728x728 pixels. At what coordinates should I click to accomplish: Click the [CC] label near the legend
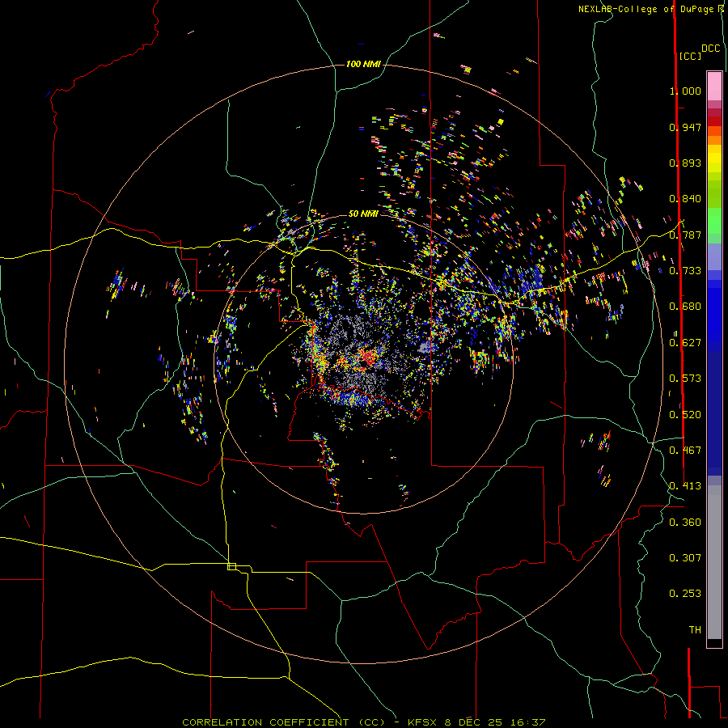(x=689, y=56)
